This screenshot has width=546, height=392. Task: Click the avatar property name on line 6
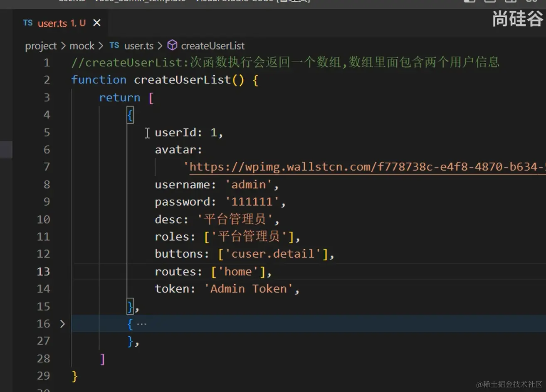pyautogui.click(x=175, y=150)
